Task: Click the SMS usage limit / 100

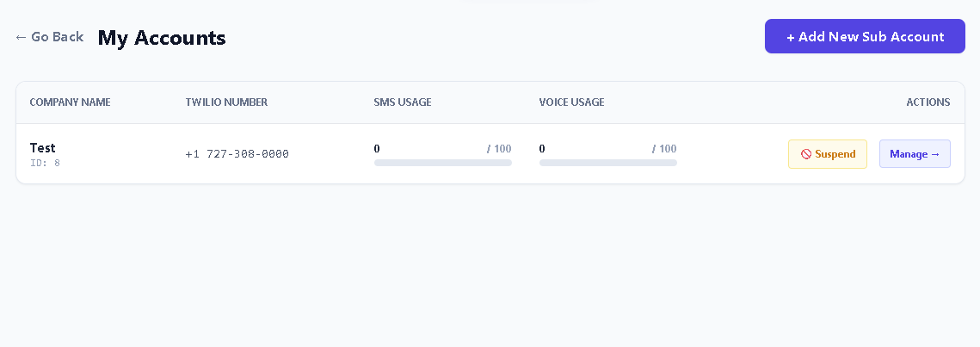Action: coord(499,149)
